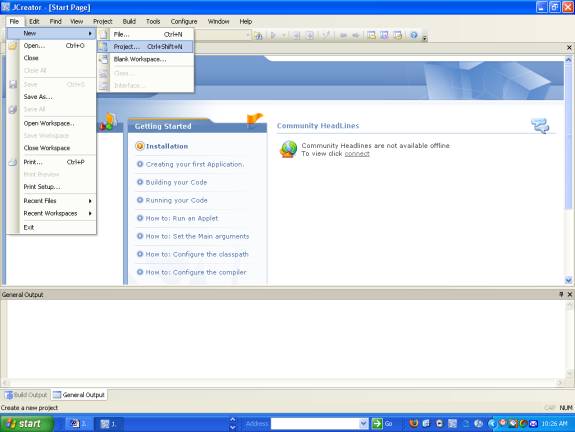
Task: Click the New entry in the File menu
Action: click(51, 33)
